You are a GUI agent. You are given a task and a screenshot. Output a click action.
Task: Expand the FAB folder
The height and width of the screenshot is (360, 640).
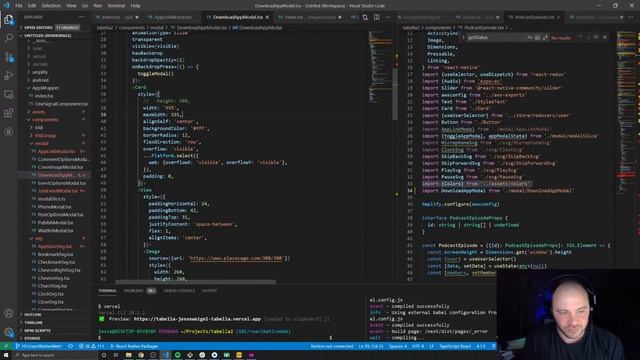[39, 128]
